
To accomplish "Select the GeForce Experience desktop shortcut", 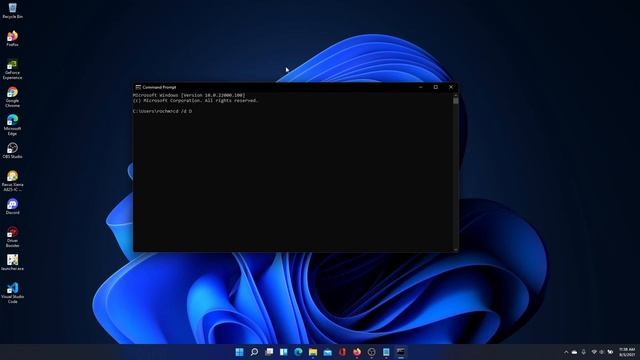I will point(12,69).
